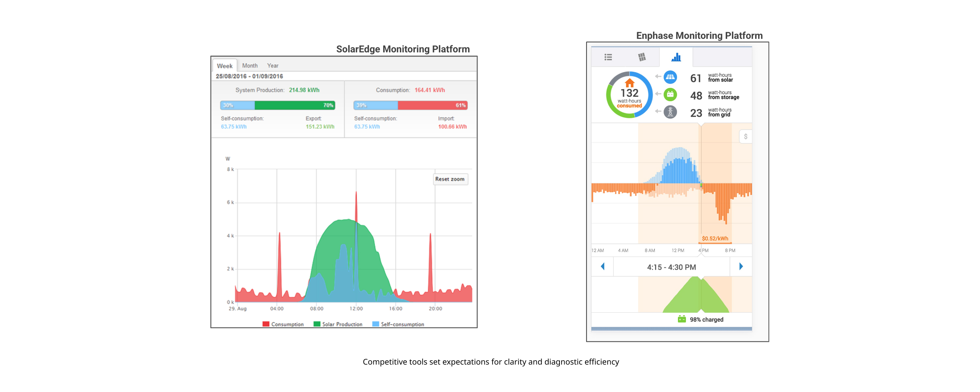
Task: Go to next time interval arrow
Action: [741, 267]
